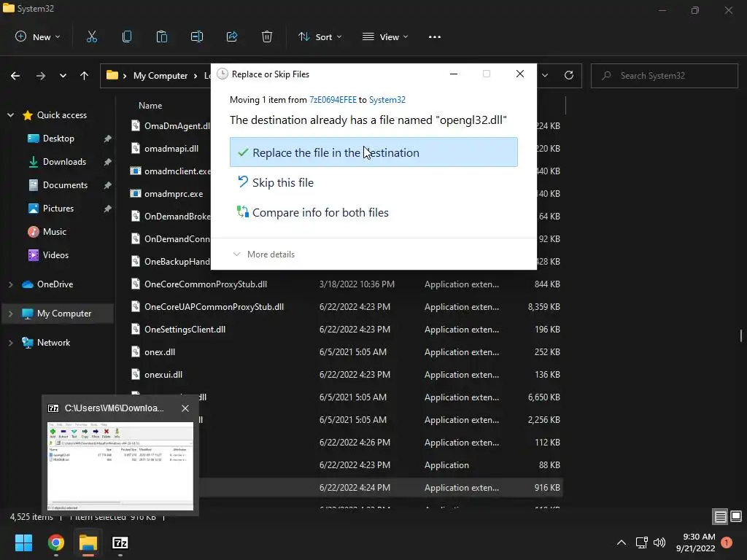747x560 pixels.
Task: Click the Cut scissors icon in toolbar
Action: click(91, 36)
